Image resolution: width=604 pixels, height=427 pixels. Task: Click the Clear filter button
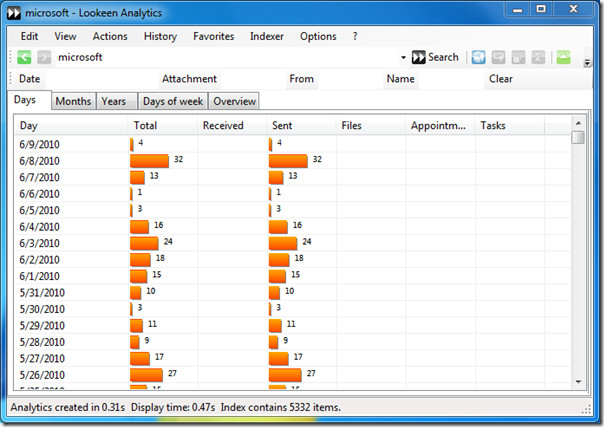click(501, 79)
